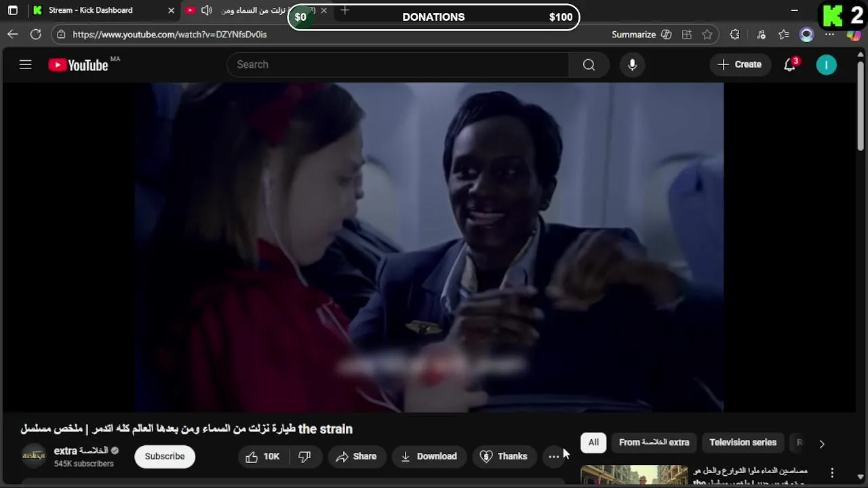Open the browser extensions puzzle icon
The width and height of the screenshot is (868, 488).
click(x=735, y=34)
